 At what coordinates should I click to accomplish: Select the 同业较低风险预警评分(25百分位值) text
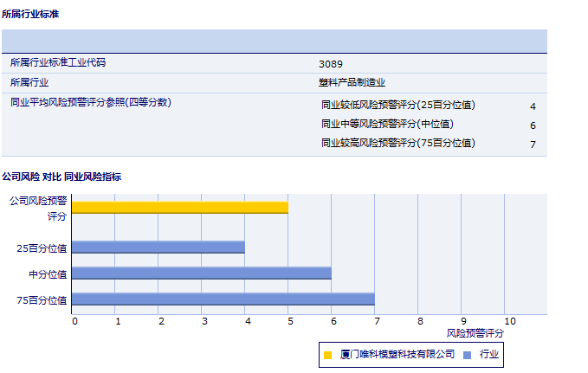point(398,106)
